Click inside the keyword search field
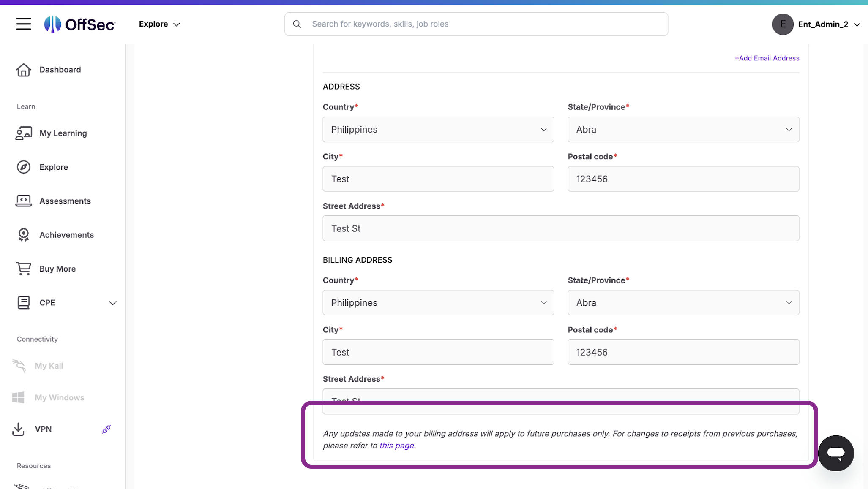This screenshot has height=489, width=868. pyautogui.click(x=476, y=24)
